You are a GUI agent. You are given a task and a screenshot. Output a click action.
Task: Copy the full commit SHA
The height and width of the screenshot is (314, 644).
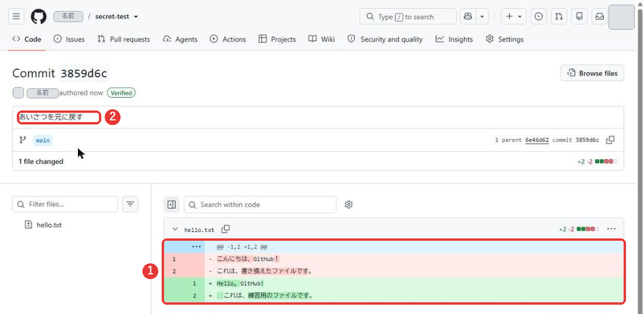[x=610, y=140]
